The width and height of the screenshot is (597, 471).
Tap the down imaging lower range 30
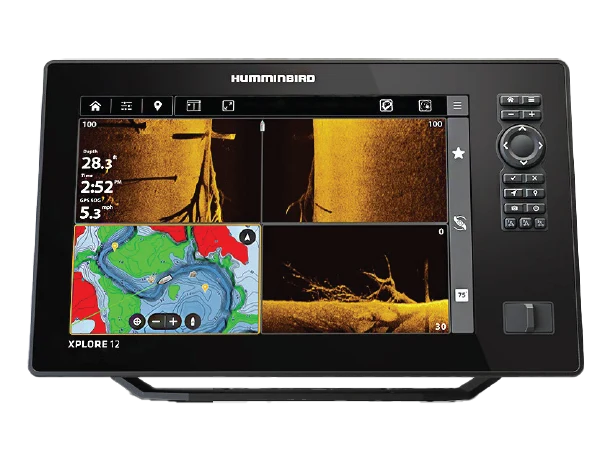click(x=441, y=327)
